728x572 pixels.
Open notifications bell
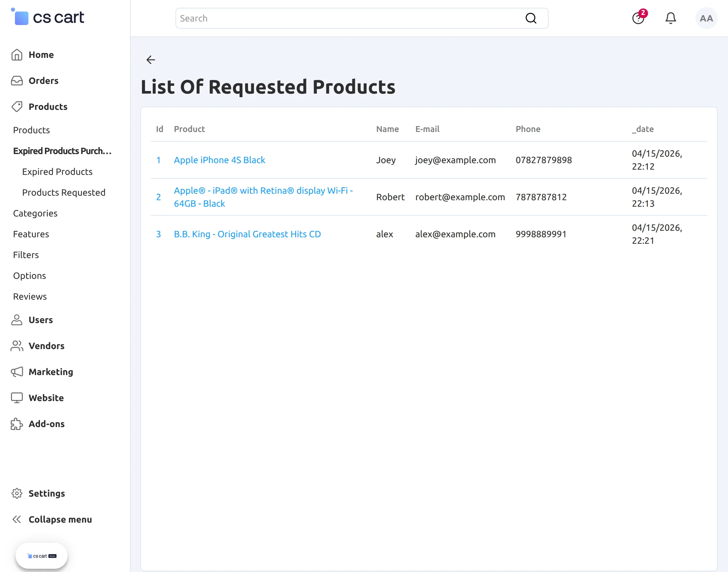click(670, 18)
